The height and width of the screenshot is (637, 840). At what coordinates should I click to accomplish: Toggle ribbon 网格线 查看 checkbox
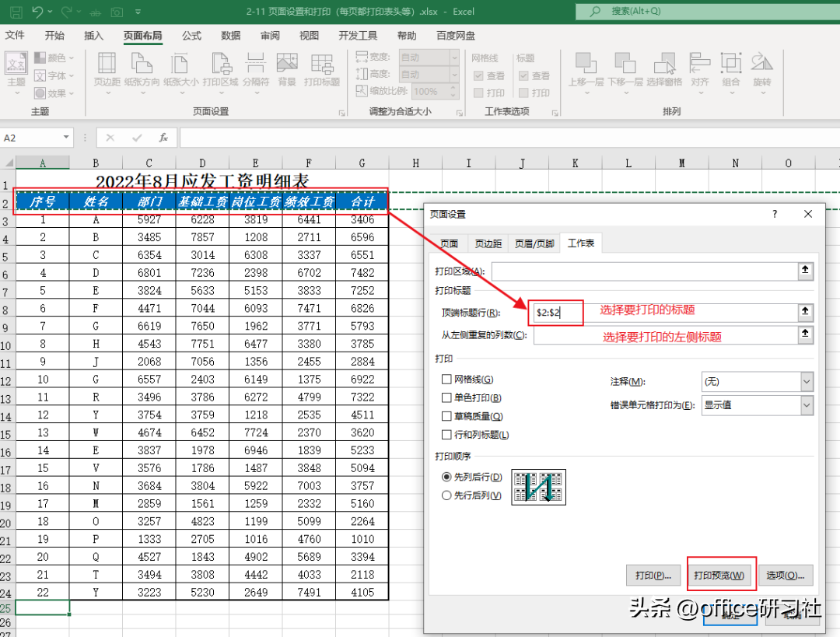(478, 76)
